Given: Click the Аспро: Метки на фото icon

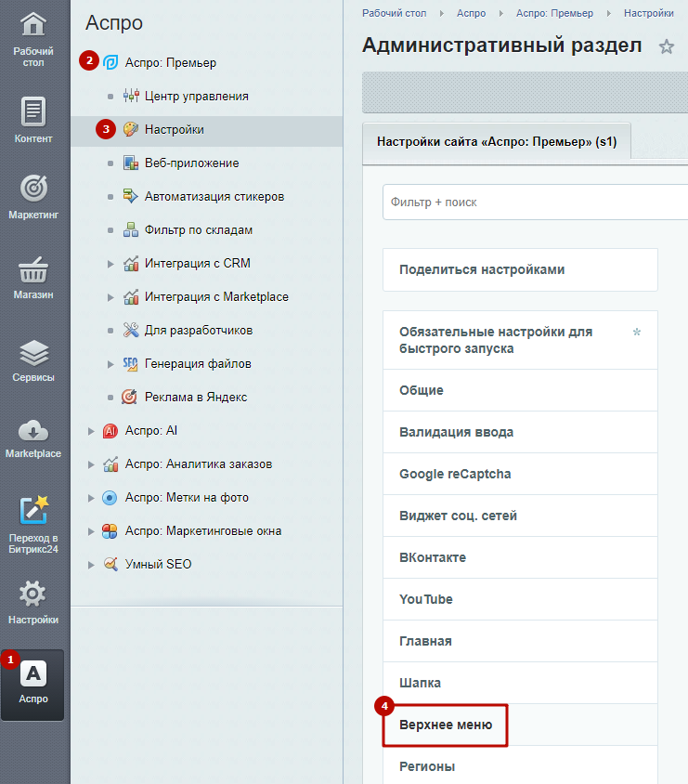Looking at the screenshot, I should pos(110,498).
